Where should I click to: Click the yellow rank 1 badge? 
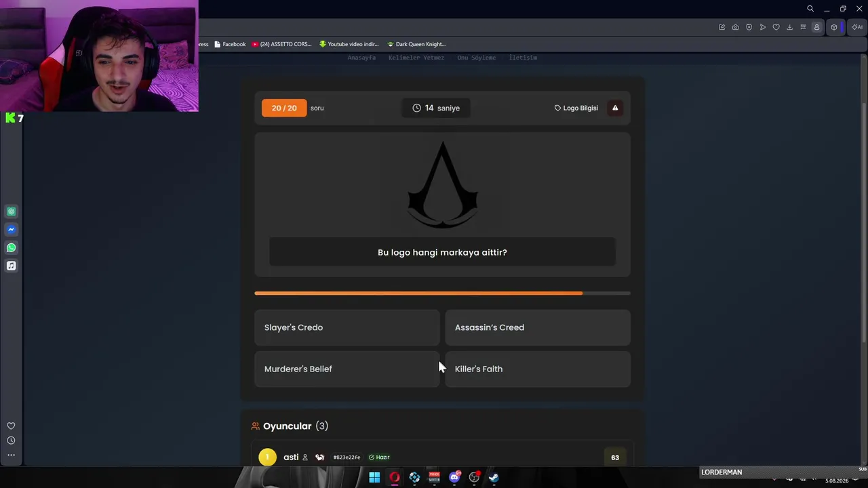click(267, 457)
